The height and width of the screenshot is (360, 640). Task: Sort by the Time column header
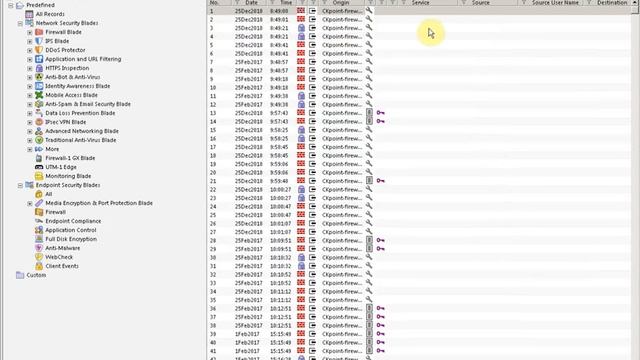[x=286, y=3]
